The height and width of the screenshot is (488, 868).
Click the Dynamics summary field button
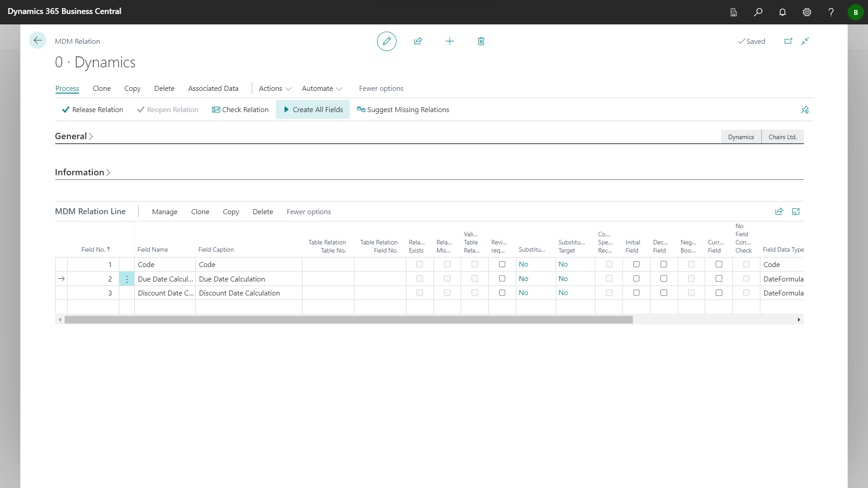click(741, 137)
